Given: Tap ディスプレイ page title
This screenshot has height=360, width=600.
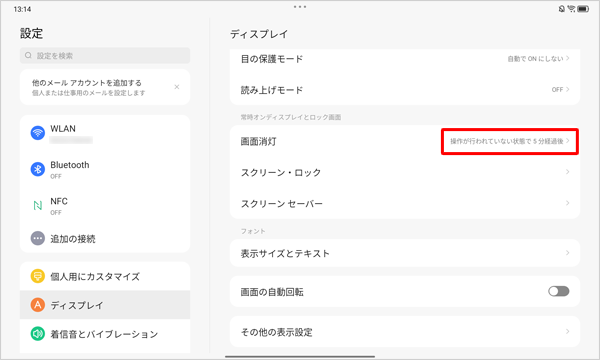Looking at the screenshot, I should [259, 34].
